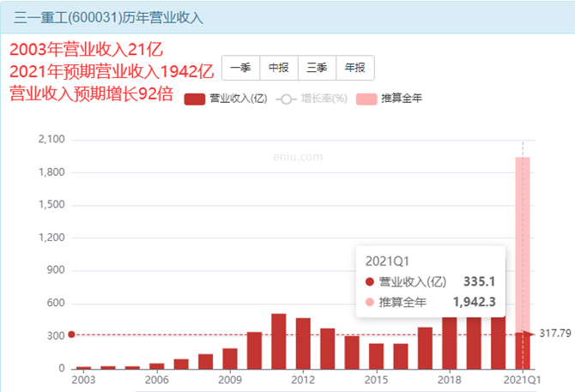Select the 一季 quarterly report tab
The height and width of the screenshot is (392, 575).
240,68
